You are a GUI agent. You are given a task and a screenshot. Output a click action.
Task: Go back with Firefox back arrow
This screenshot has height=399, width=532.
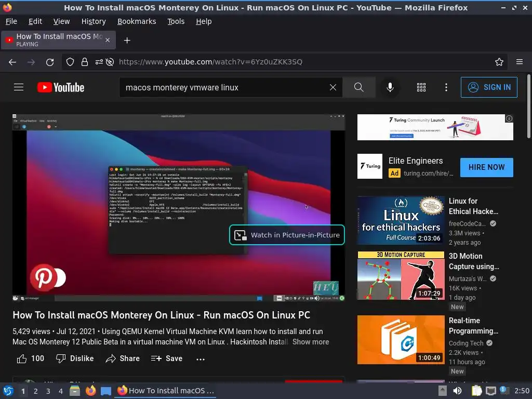(12, 62)
